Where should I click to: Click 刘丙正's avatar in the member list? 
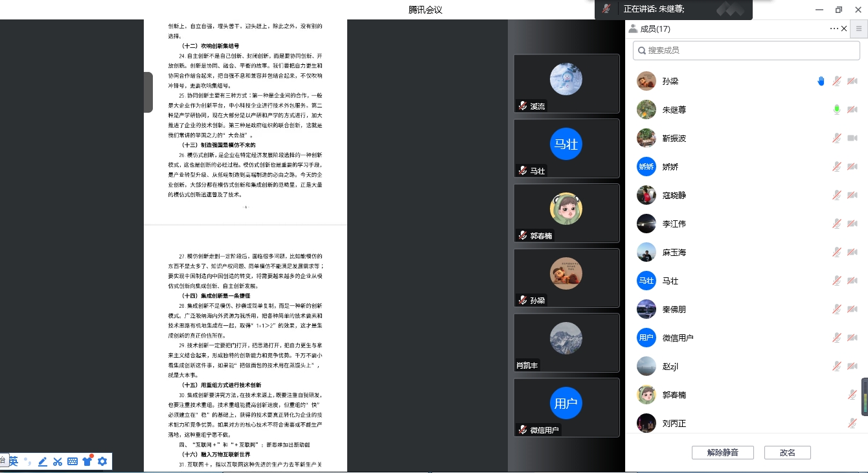pos(646,423)
